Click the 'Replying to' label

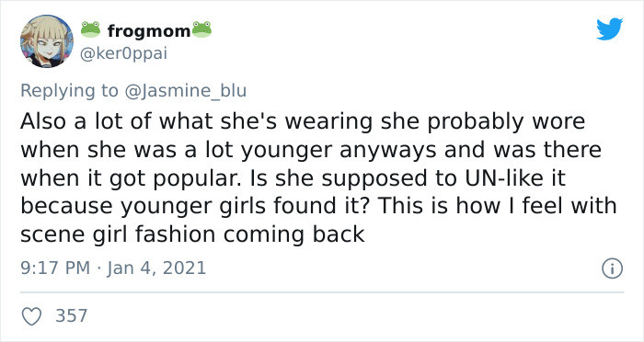pos(69,90)
